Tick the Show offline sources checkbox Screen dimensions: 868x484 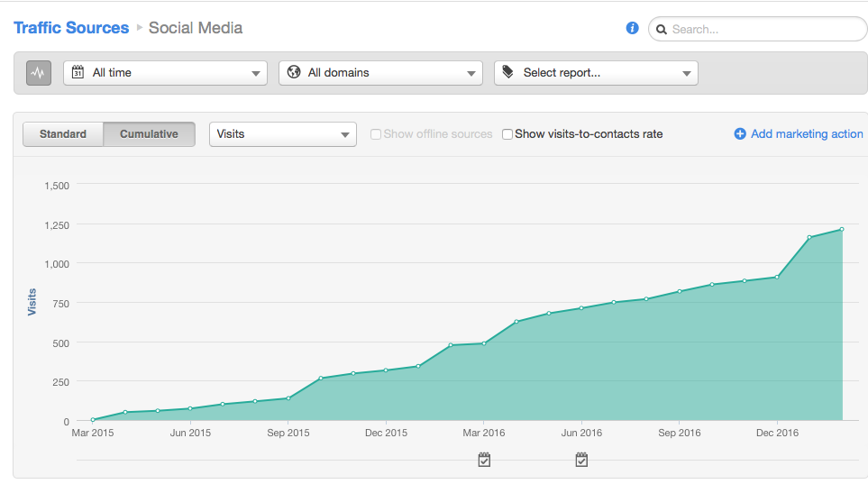[x=376, y=134]
